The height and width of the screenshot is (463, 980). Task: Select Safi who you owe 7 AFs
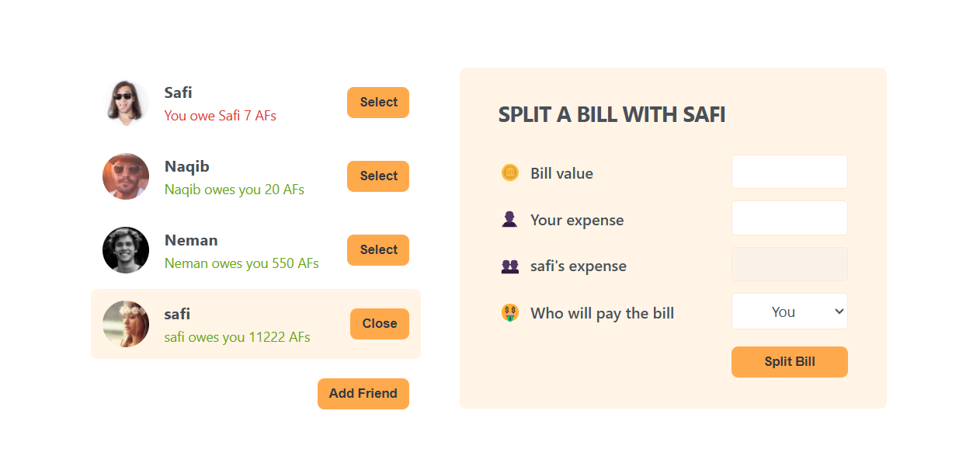click(x=377, y=103)
